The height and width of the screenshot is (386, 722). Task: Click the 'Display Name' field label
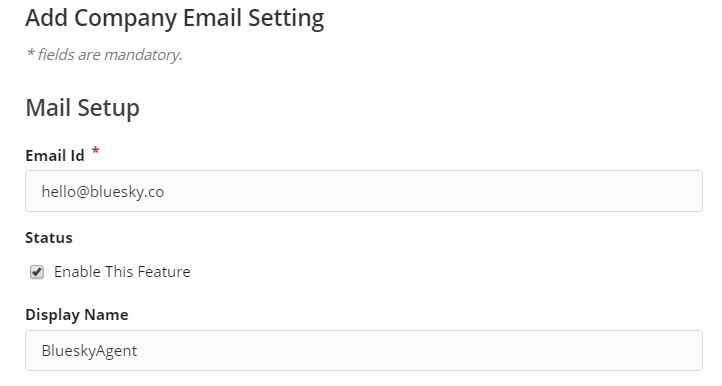(x=77, y=315)
